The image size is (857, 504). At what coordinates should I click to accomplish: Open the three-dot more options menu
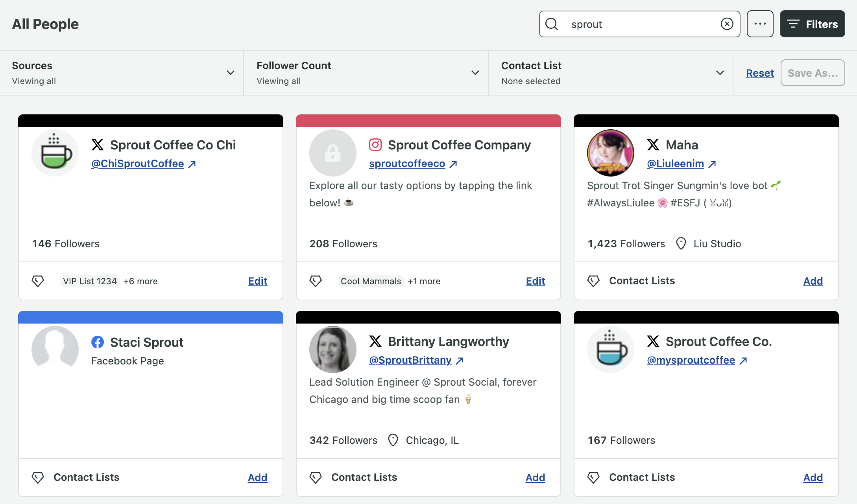click(760, 24)
